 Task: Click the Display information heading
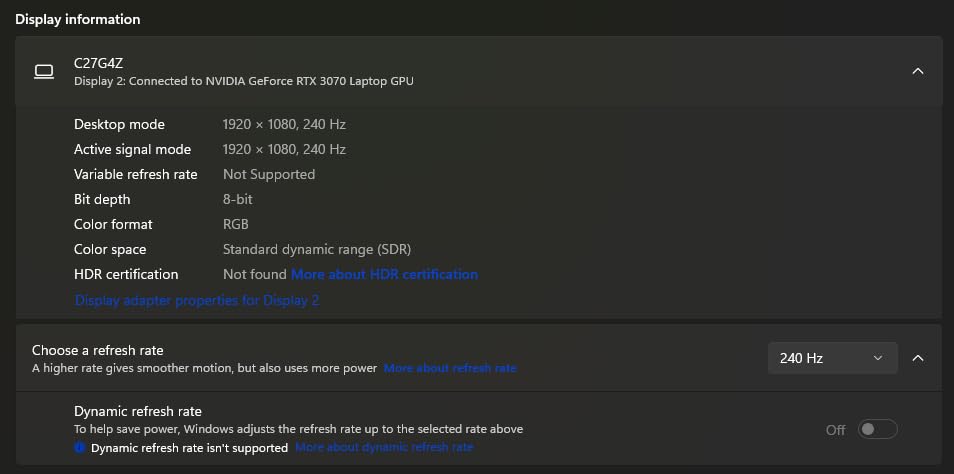coord(77,19)
